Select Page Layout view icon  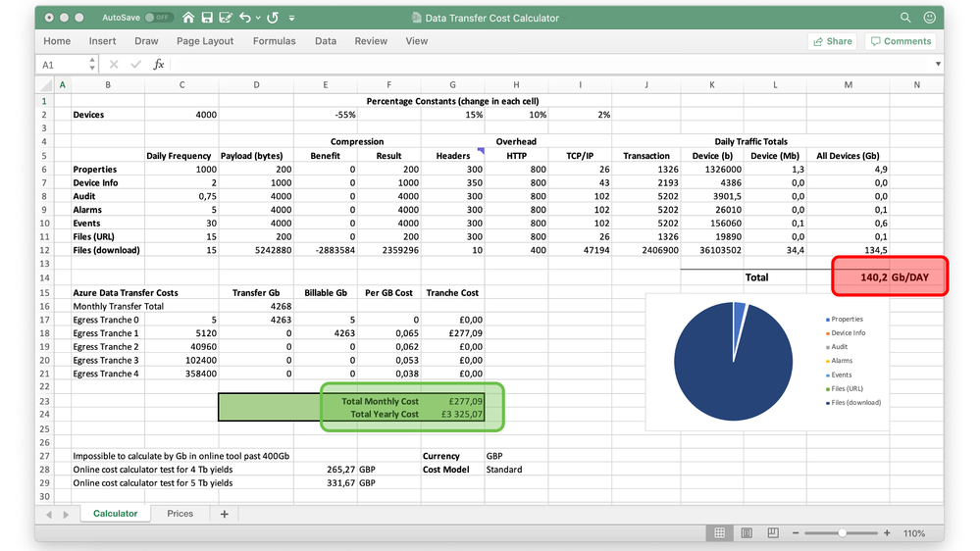(x=747, y=533)
